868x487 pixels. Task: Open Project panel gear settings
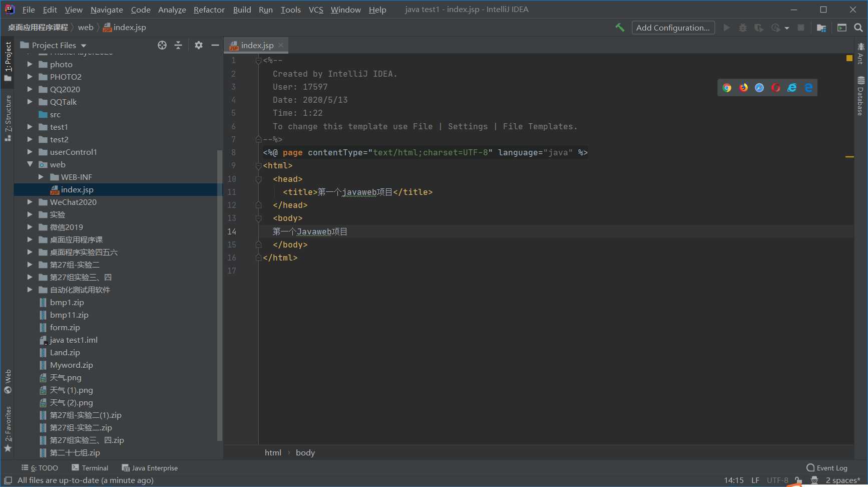pyautogui.click(x=199, y=45)
